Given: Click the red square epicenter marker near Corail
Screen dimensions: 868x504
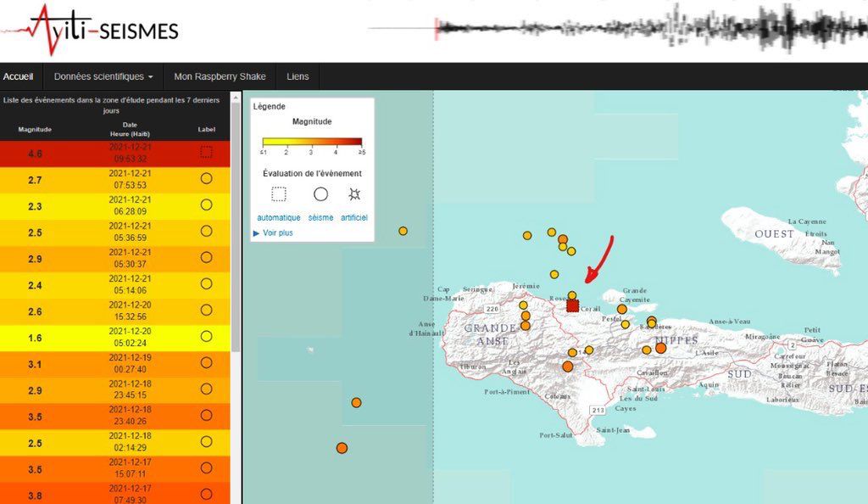Looking at the screenshot, I should (572, 305).
